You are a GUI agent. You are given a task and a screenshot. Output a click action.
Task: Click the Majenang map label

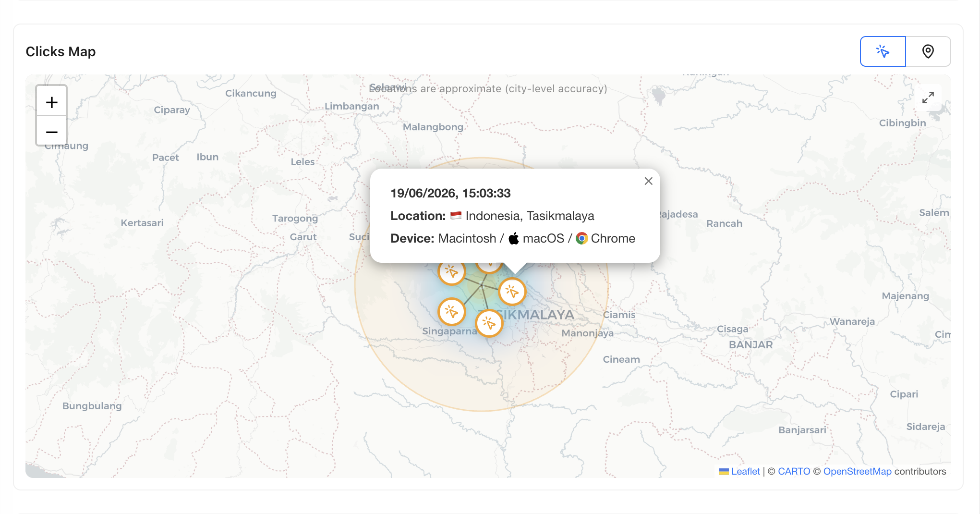(905, 296)
